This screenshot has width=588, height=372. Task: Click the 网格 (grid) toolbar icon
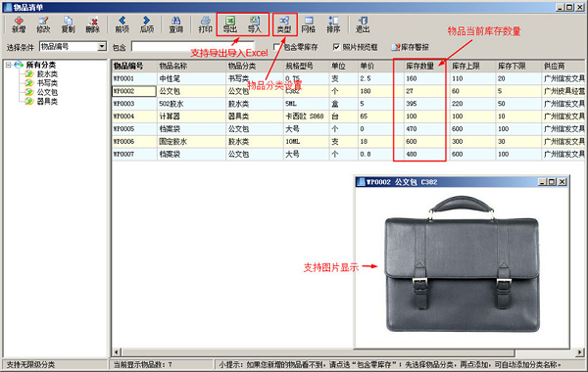[309, 24]
